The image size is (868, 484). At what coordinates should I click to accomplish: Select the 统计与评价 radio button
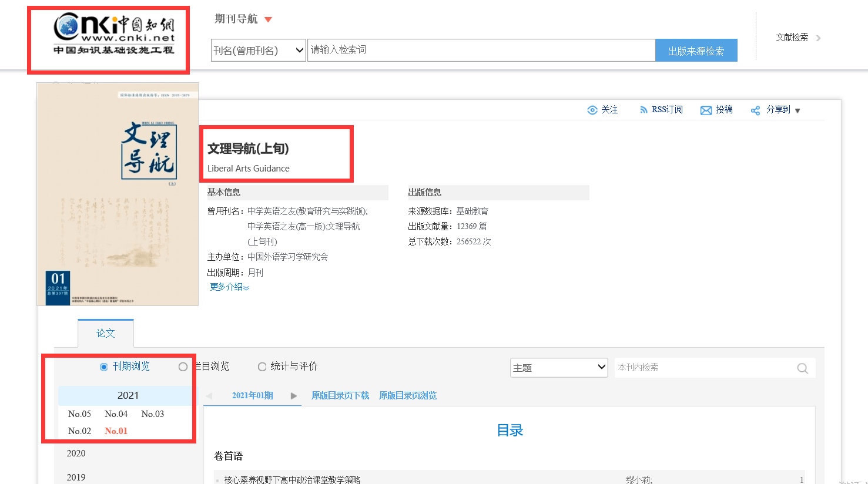[x=262, y=367]
